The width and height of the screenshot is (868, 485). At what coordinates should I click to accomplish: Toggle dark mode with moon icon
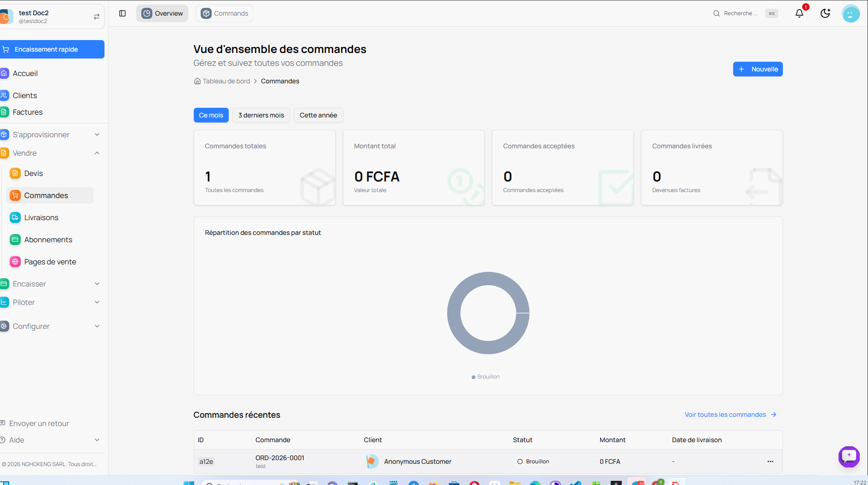click(825, 13)
